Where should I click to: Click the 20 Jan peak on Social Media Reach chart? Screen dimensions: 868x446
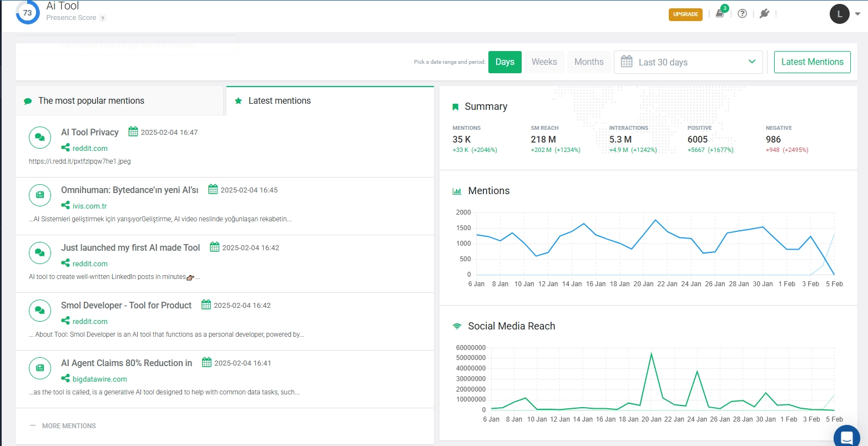pyautogui.click(x=651, y=353)
